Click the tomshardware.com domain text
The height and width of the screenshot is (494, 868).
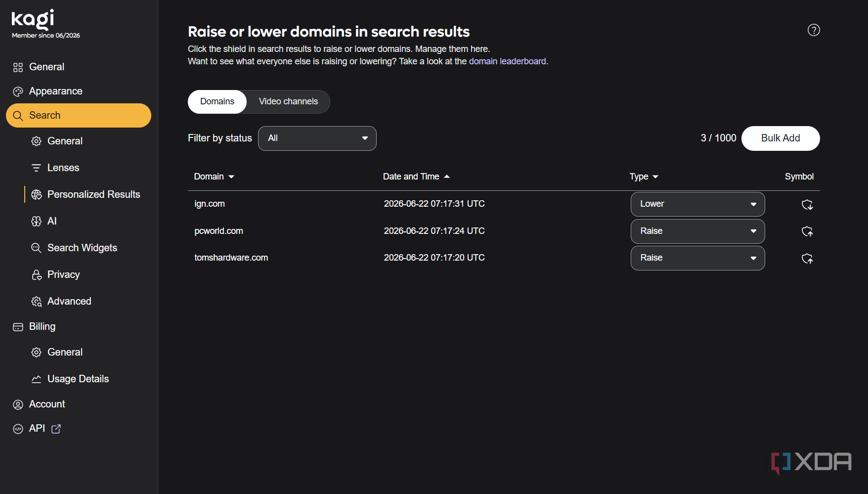(231, 258)
